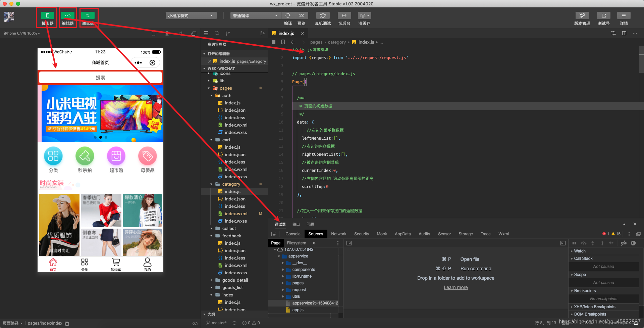Viewport: 644px width, 328px height.
Task: Switch to the Network tab
Action: coord(339,234)
